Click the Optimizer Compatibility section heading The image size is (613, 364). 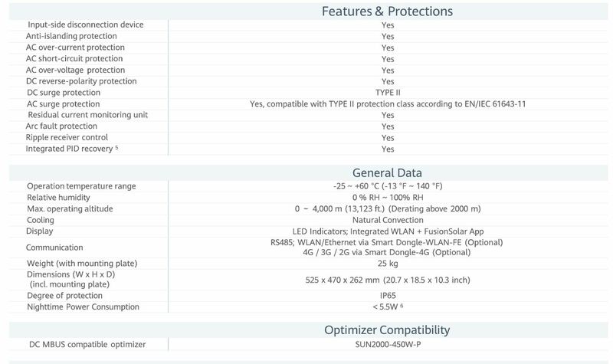(387, 330)
